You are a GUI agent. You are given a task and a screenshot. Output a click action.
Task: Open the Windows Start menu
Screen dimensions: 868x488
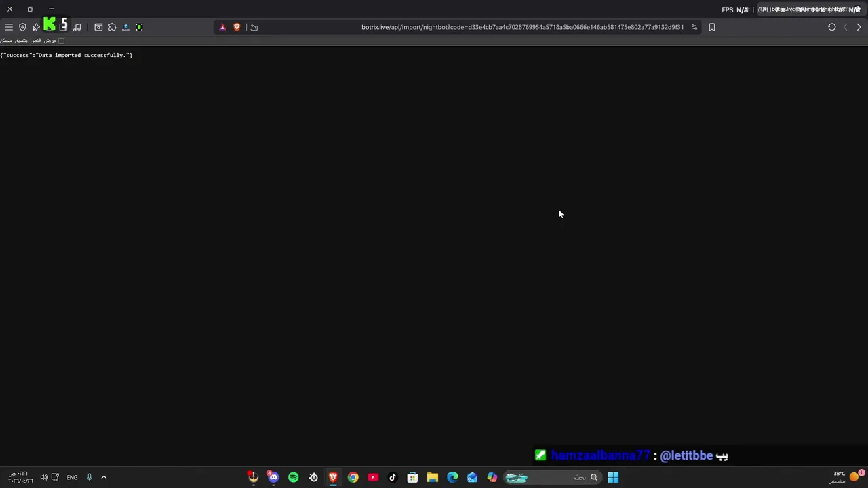point(613,477)
